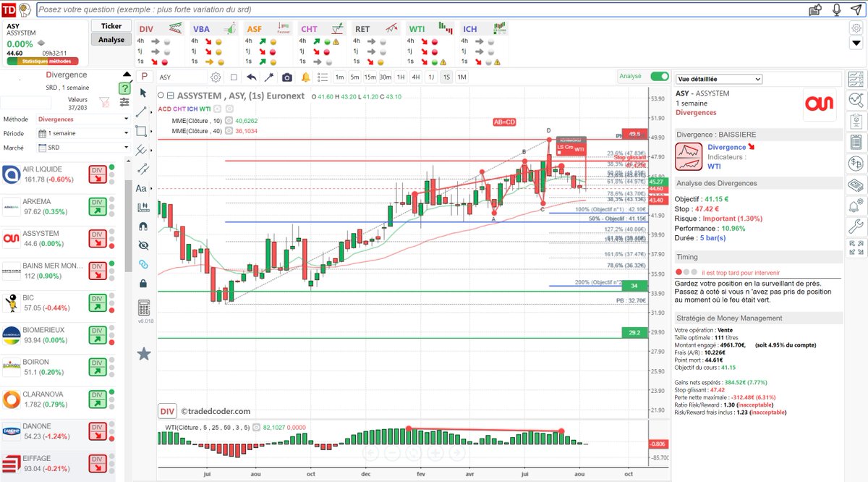Viewport: 868px width, 482px height.
Task: Activate the ruler measure tool
Action: point(143,207)
